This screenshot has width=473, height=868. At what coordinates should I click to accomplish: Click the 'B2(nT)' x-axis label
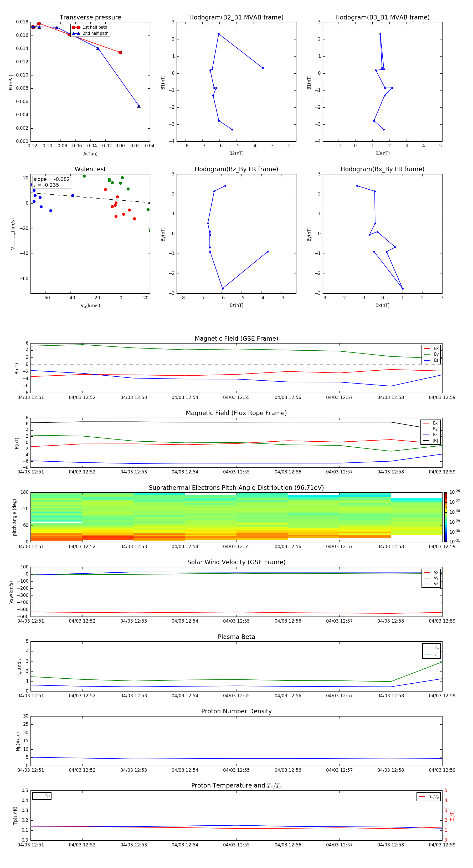pos(236,153)
